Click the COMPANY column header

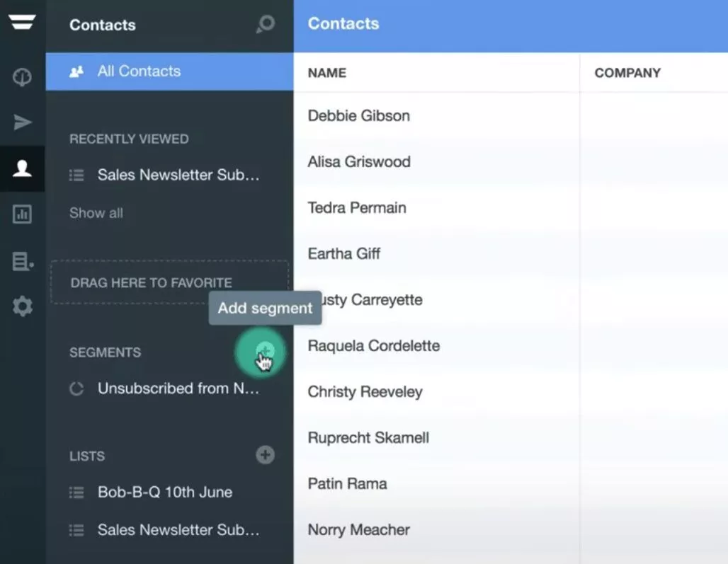(x=627, y=73)
